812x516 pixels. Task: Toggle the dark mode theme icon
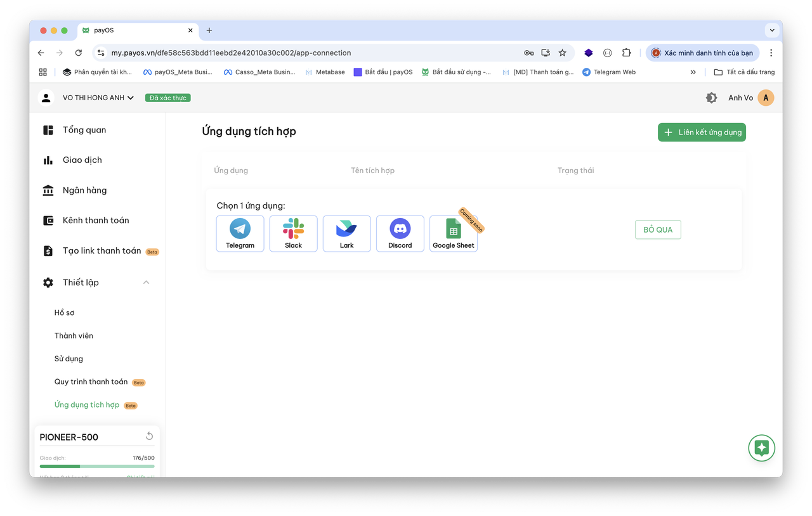click(x=711, y=98)
